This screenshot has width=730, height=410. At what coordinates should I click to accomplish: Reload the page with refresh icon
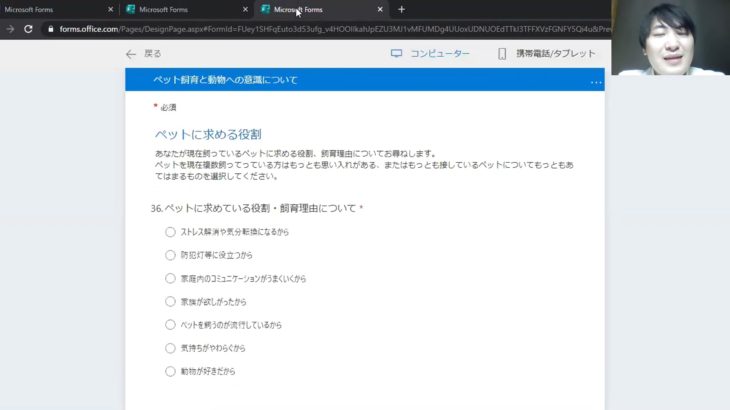point(28,29)
